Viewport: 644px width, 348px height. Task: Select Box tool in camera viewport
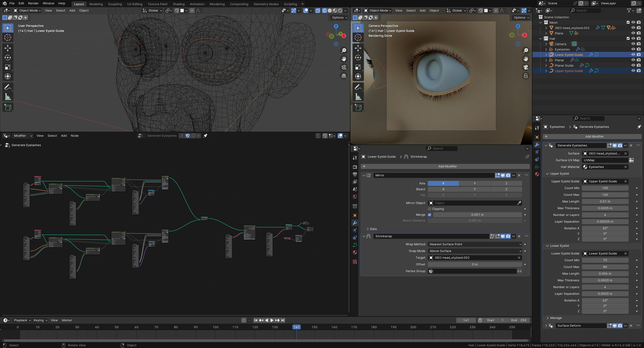click(358, 28)
